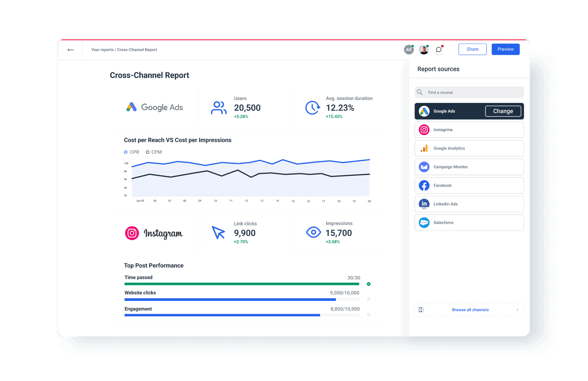Click the Website clicks progress bar
Screen dimensions: 588x381
click(x=230, y=299)
